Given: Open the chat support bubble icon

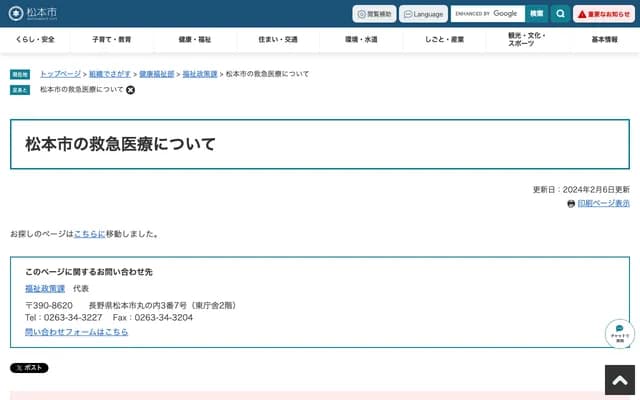Looking at the screenshot, I should pyautogui.click(x=620, y=333).
